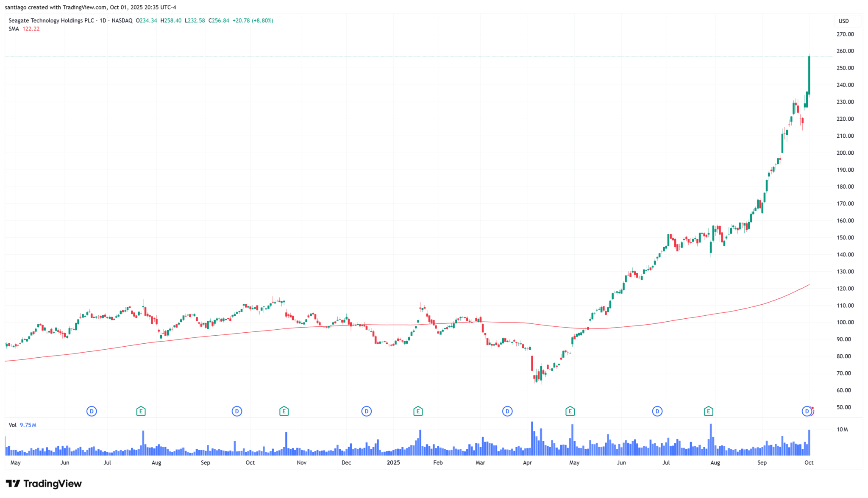Screen dimensions: 868x498
Task: Click the 2025 label on the time axis
Action: (393, 462)
